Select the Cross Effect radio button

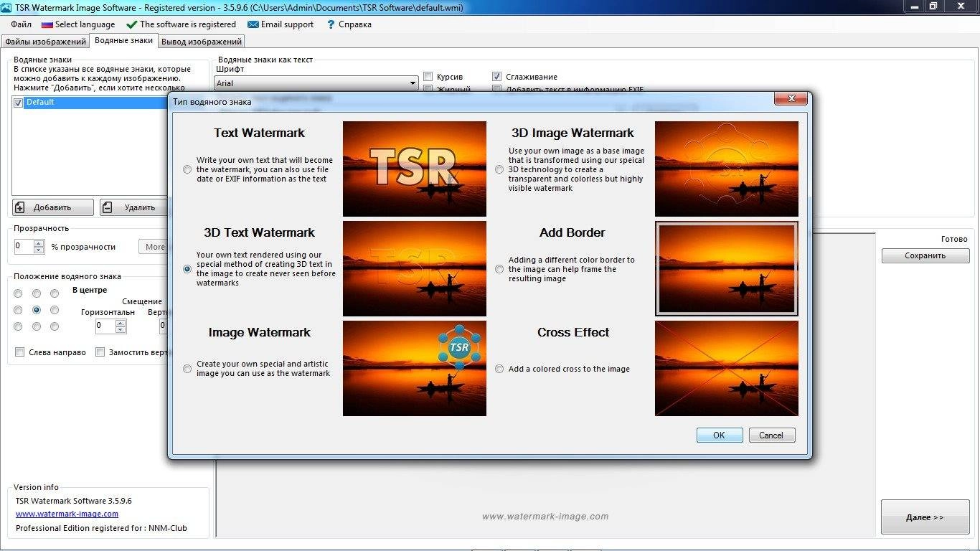click(499, 369)
